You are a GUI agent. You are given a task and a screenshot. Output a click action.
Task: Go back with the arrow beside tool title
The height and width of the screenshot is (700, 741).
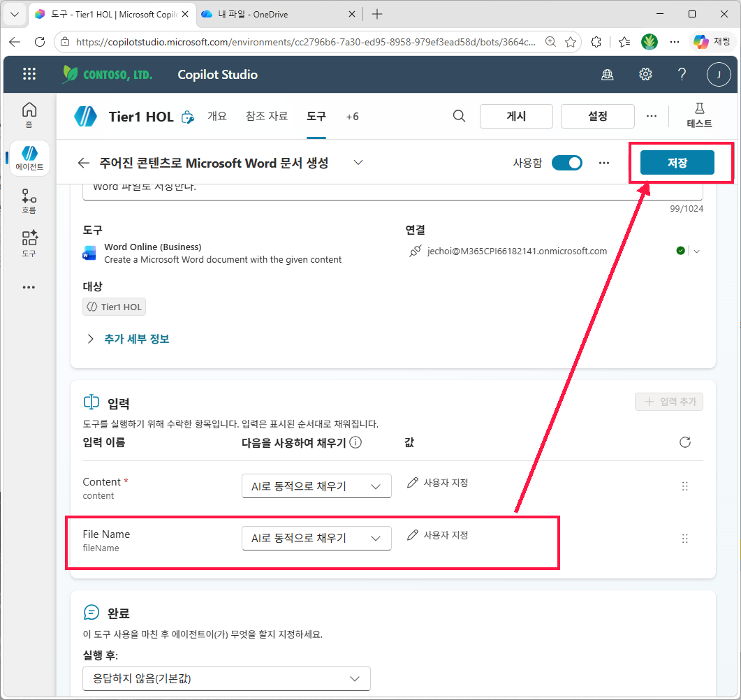(x=84, y=163)
